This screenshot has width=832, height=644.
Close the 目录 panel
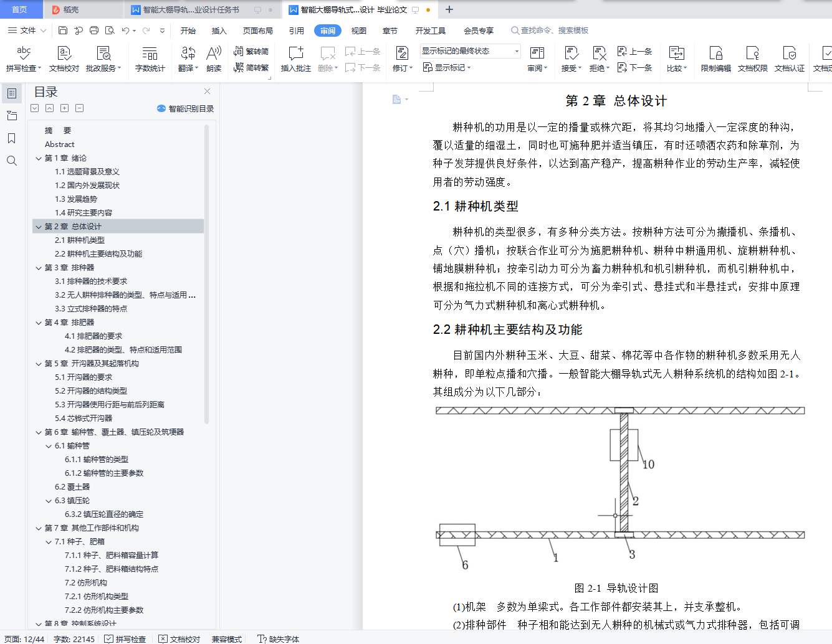(207, 92)
